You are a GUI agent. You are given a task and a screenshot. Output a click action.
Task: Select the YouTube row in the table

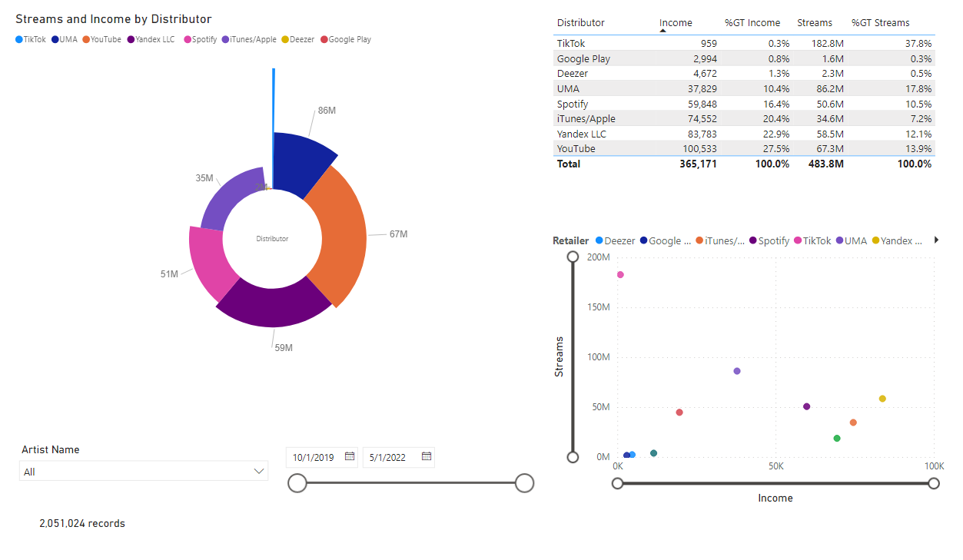pos(744,148)
